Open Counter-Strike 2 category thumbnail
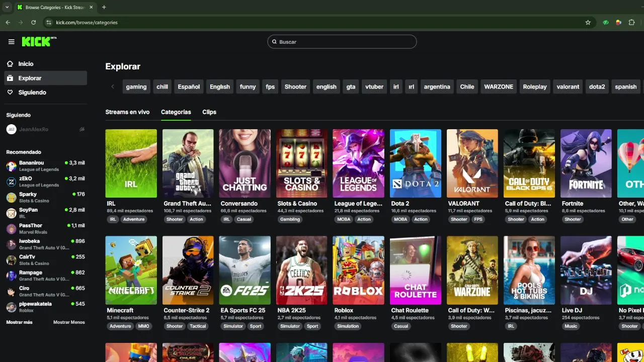The image size is (644, 362). coord(188,270)
